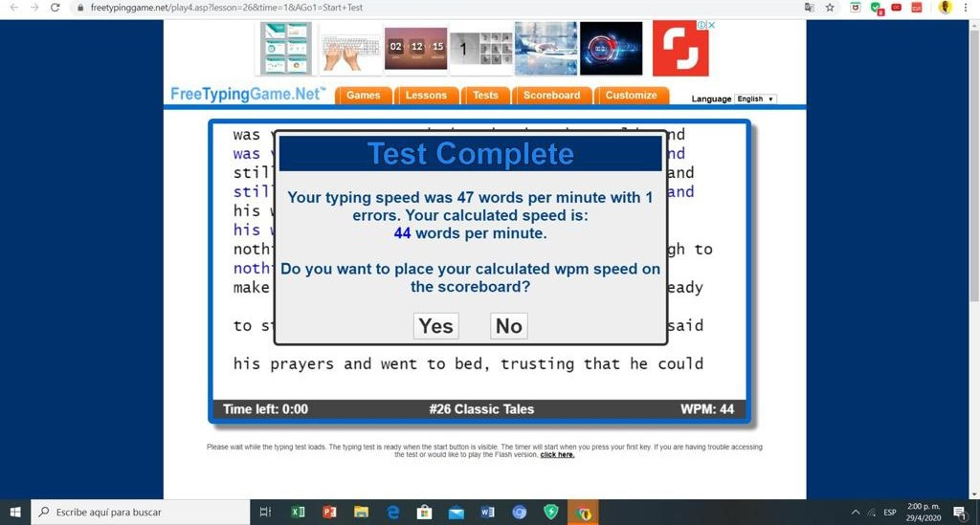This screenshot has width=980, height=525.
Task: Open Windows notification center
Action: (959, 512)
